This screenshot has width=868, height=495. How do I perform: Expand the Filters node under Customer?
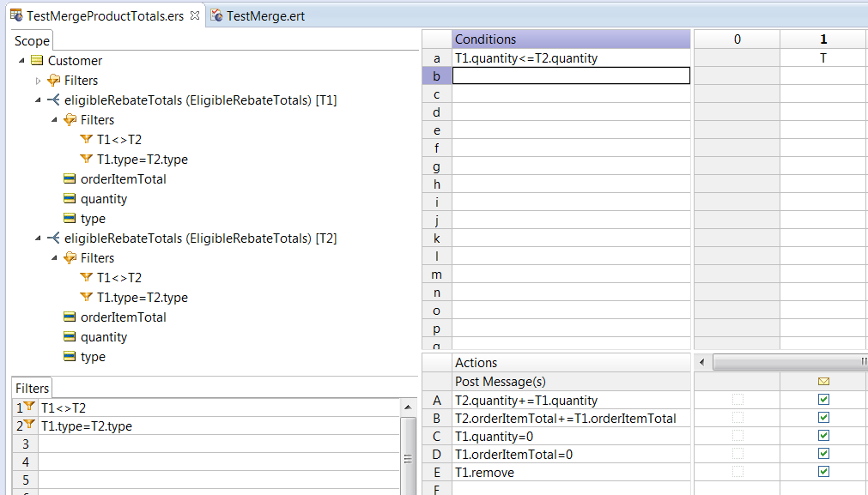[x=38, y=81]
